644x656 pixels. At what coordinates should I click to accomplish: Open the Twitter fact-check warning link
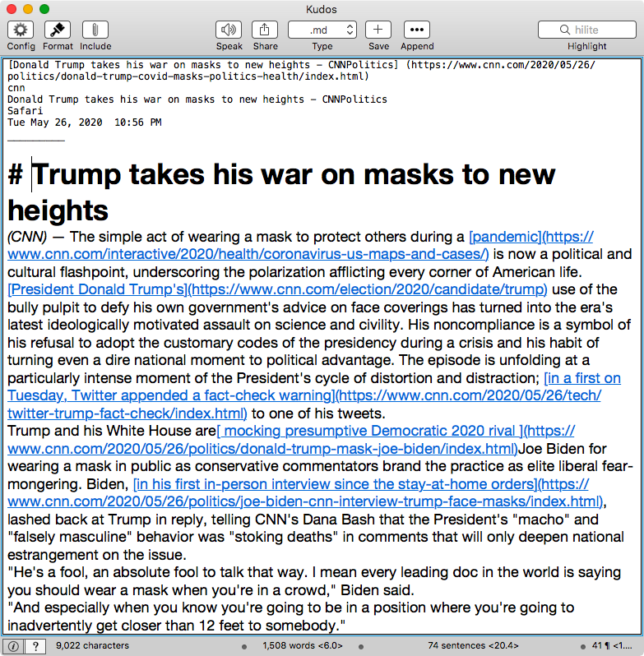(314, 395)
